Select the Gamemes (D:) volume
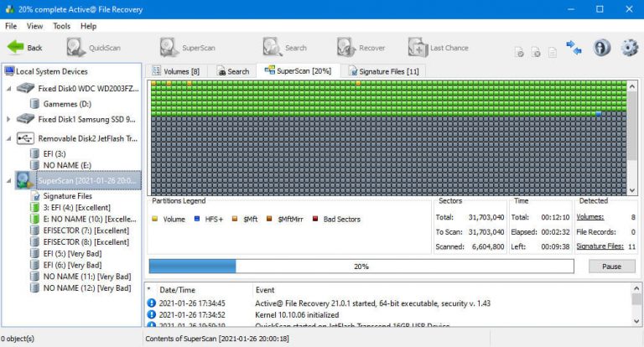This screenshot has width=644, height=347. [x=66, y=103]
